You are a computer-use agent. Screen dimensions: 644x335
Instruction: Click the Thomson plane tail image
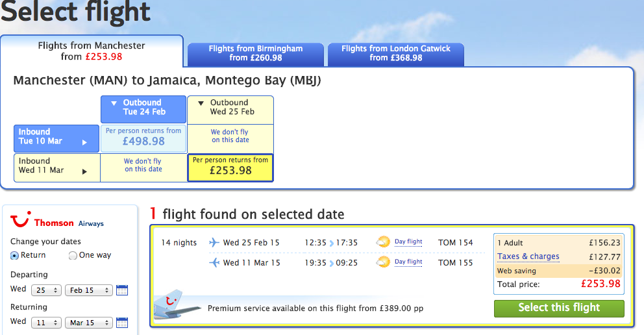tap(177, 306)
